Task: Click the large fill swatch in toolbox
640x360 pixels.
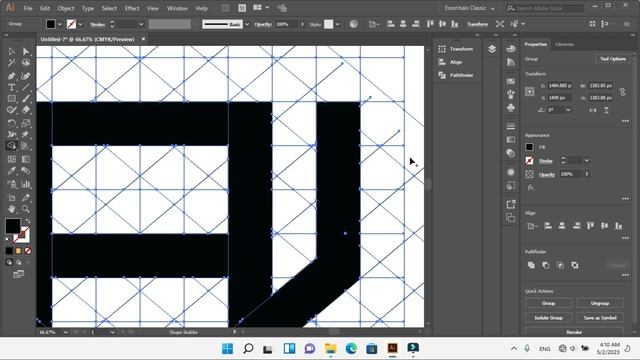Action: pos(13,226)
